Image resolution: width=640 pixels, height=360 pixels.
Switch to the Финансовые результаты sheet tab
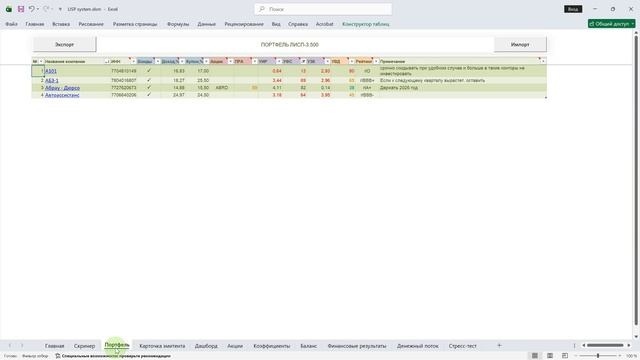pos(357,346)
